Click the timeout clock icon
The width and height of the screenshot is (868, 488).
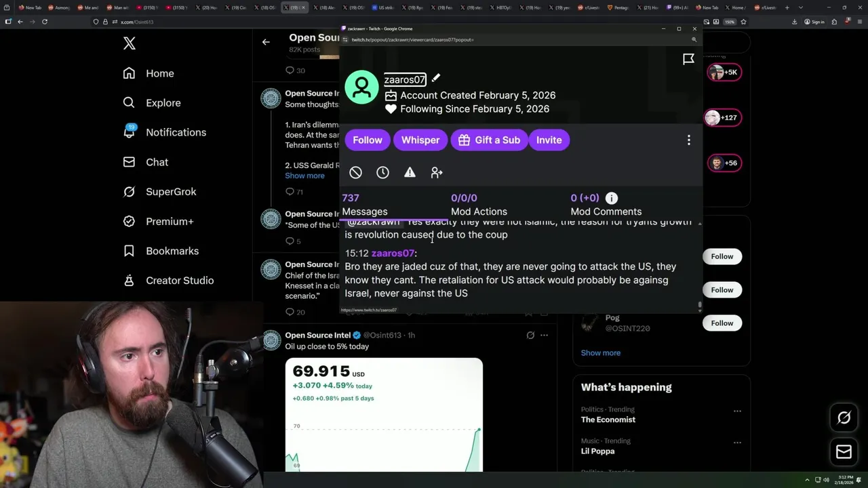point(382,173)
